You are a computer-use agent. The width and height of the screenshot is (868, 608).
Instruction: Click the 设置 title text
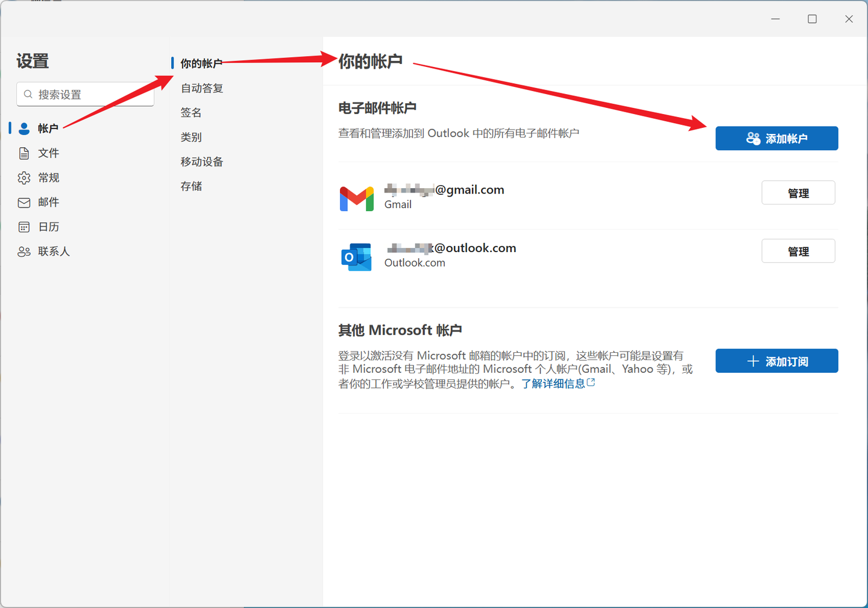[x=33, y=61]
